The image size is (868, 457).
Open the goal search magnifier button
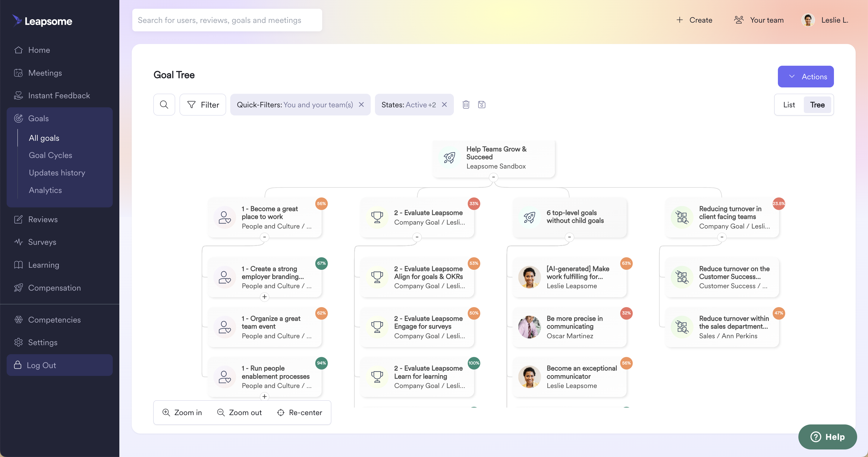tap(164, 105)
